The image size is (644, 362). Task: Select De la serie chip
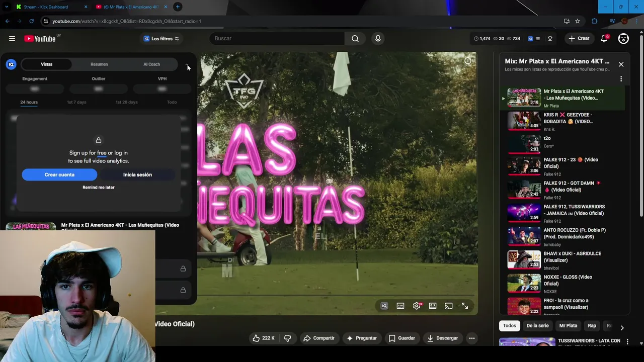[x=537, y=326]
